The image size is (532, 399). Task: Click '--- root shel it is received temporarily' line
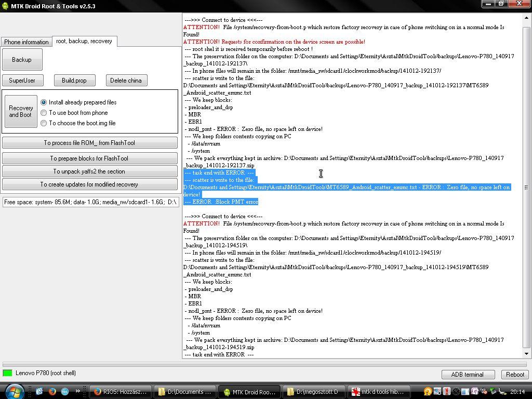[x=249, y=49]
